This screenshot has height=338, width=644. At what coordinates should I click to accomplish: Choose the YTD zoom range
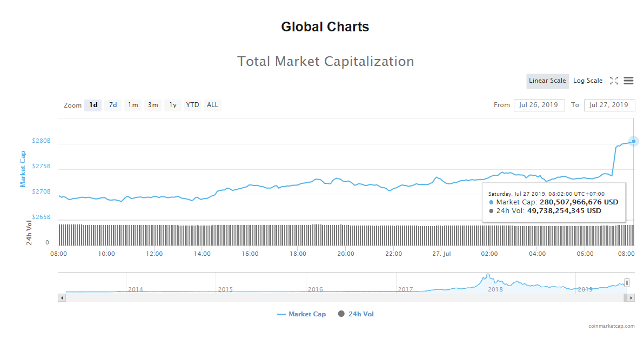[192, 105]
